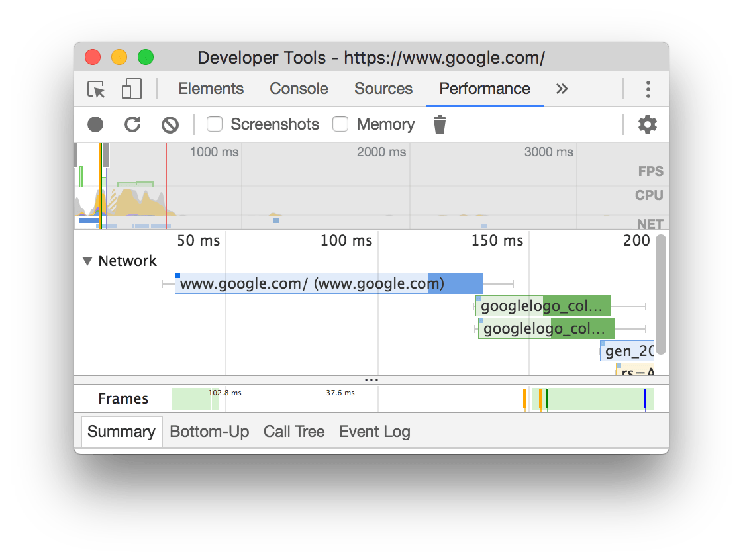Open the DevTools three-dot customization menu

648,89
